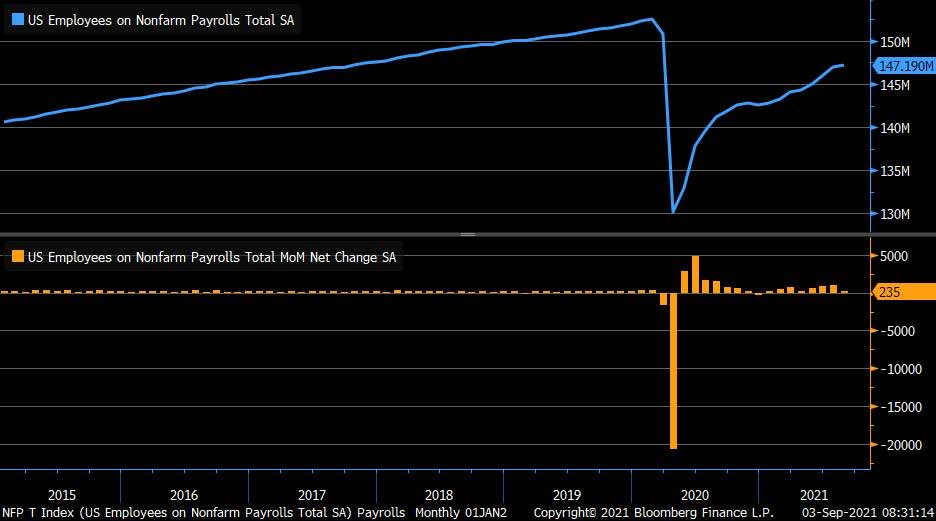
Task: Click the 145M axis label
Action: tap(895, 85)
